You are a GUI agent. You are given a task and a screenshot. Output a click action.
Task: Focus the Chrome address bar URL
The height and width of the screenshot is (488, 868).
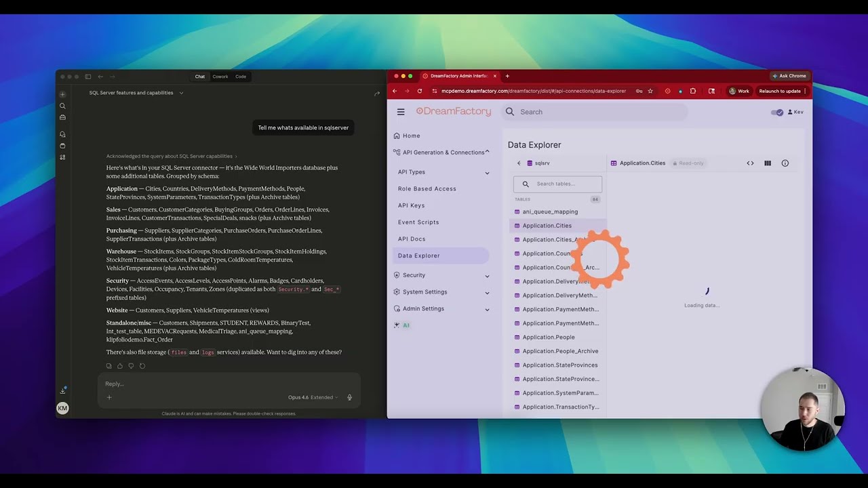click(x=534, y=91)
